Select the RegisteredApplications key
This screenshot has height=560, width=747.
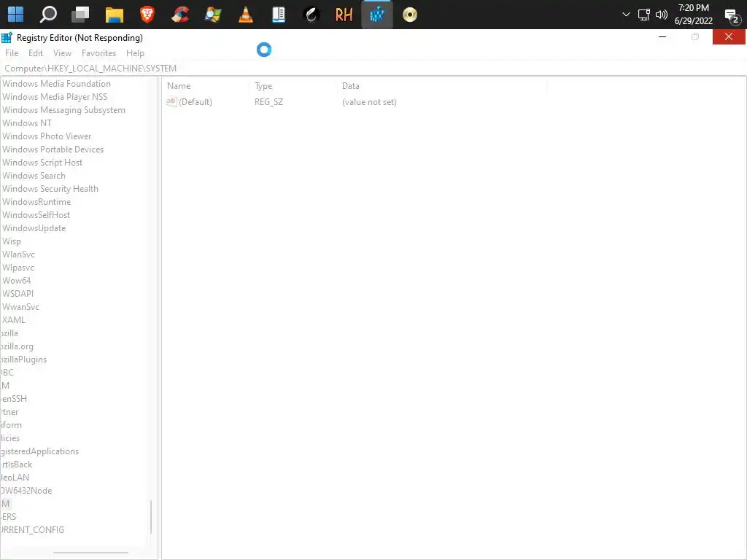[x=39, y=451]
